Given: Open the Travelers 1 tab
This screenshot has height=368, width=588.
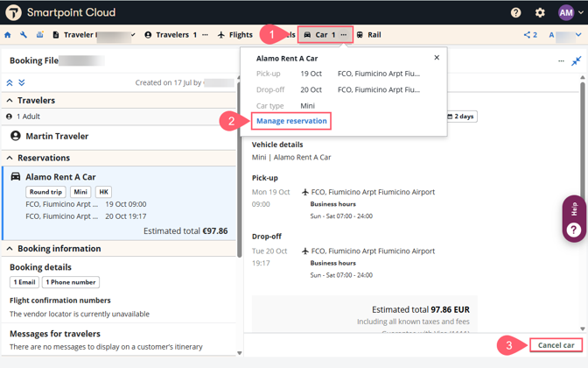Looking at the screenshot, I should pos(171,35).
